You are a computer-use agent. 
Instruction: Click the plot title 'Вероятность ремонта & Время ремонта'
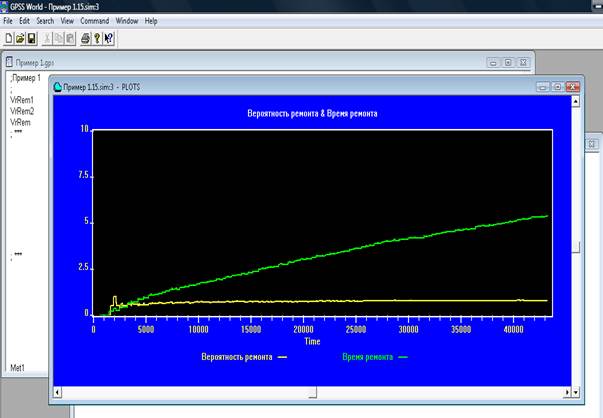pyautogui.click(x=312, y=113)
